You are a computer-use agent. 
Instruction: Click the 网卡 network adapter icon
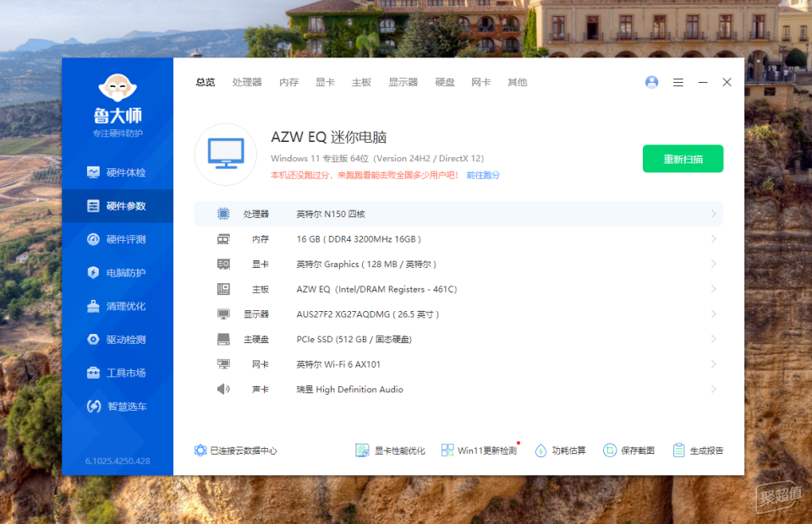click(223, 364)
